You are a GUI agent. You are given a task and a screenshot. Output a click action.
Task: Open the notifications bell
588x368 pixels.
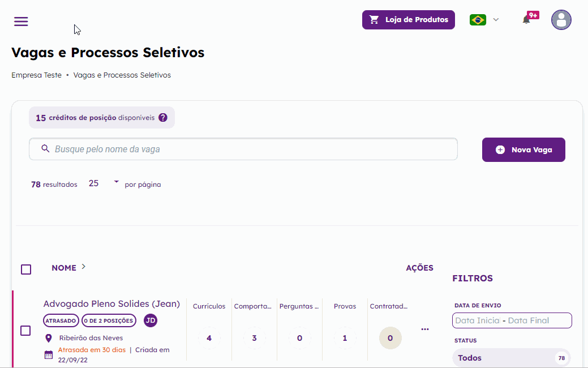pos(526,20)
